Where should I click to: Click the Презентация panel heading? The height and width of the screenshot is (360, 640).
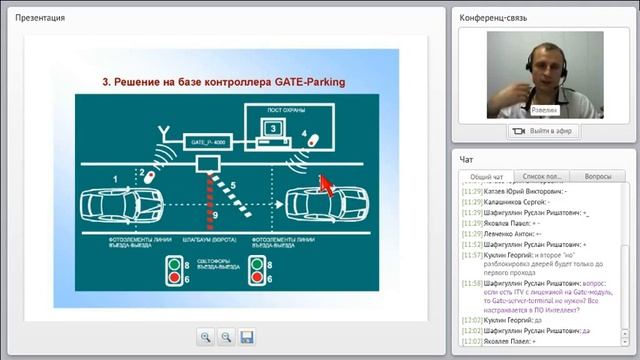point(40,18)
